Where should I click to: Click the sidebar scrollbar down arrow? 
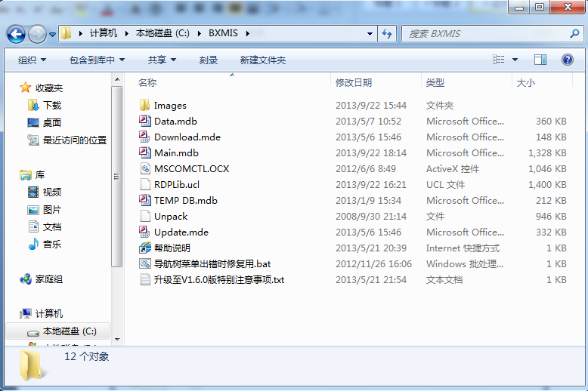point(117,340)
